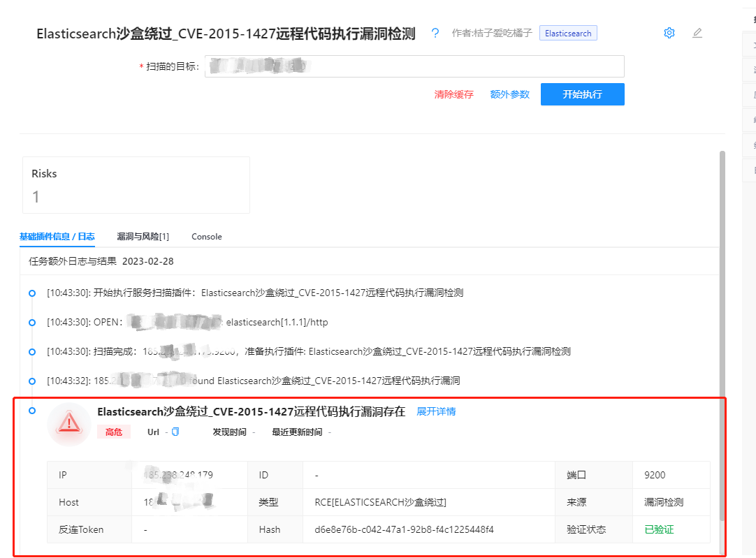The height and width of the screenshot is (558, 756).
Task: Select the Hash value d6e8e76b-c042-47a1-92b8-f4c1225448f4
Action: (x=404, y=529)
